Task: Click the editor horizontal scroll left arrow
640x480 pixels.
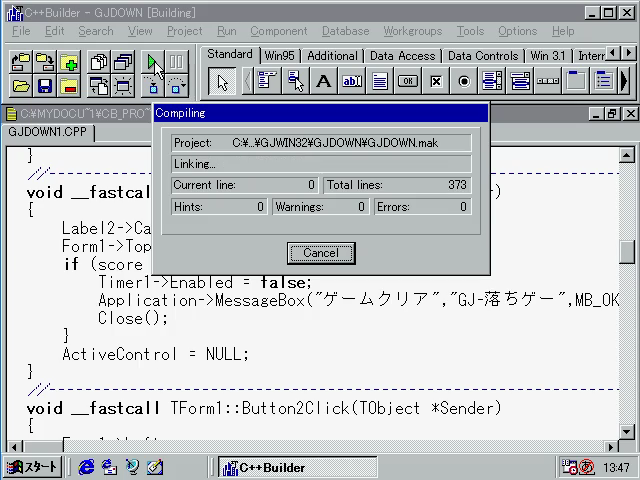Action: click(14, 447)
